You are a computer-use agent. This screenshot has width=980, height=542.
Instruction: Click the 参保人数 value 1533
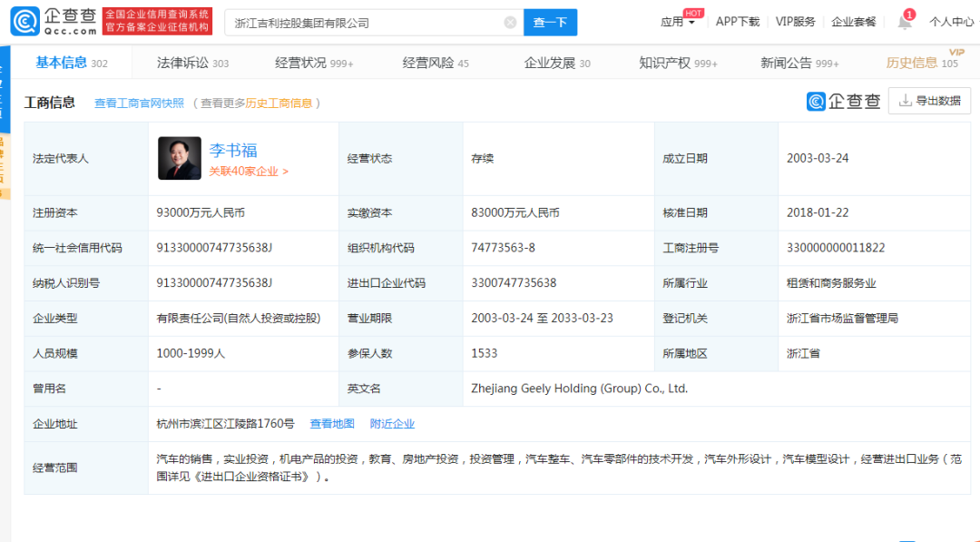pyautogui.click(x=485, y=353)
